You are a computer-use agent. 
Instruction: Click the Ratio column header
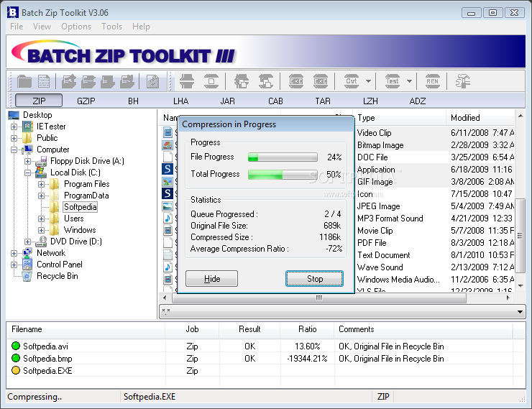tap(307, 329)
